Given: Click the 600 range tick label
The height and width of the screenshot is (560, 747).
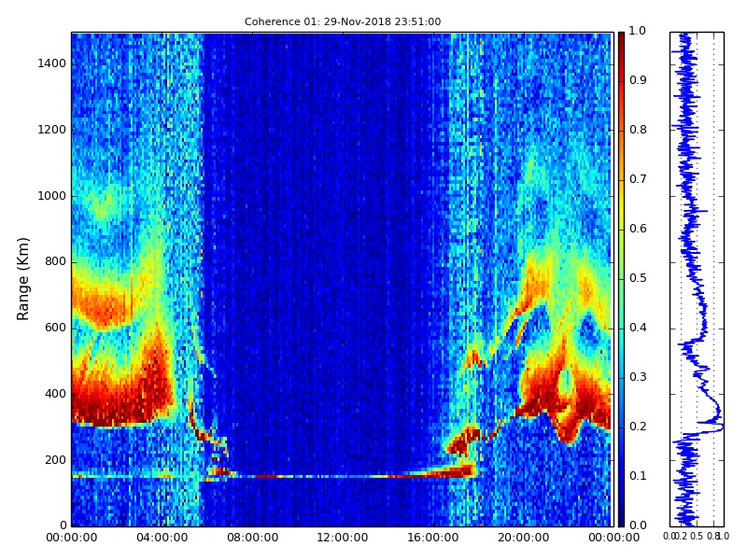Looking at the screenshot, I should pos(56,328).
